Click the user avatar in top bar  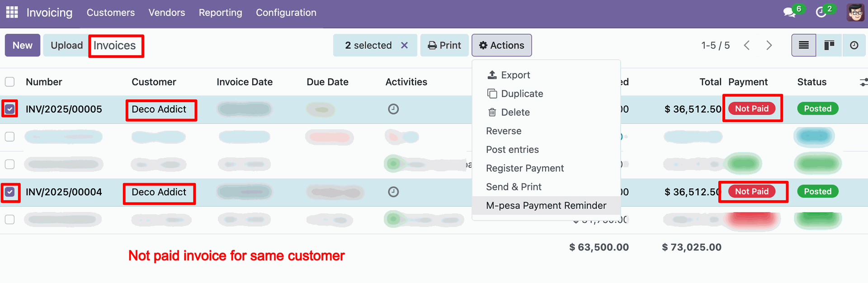tap(855, 12)
